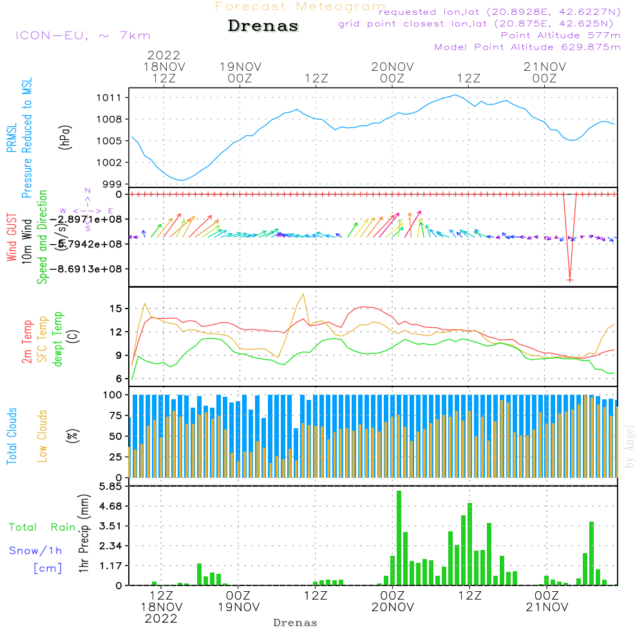Click the '19NOV' bottom axis date label
This screenshot has width=644, height=644.
[x=239, y=607]
